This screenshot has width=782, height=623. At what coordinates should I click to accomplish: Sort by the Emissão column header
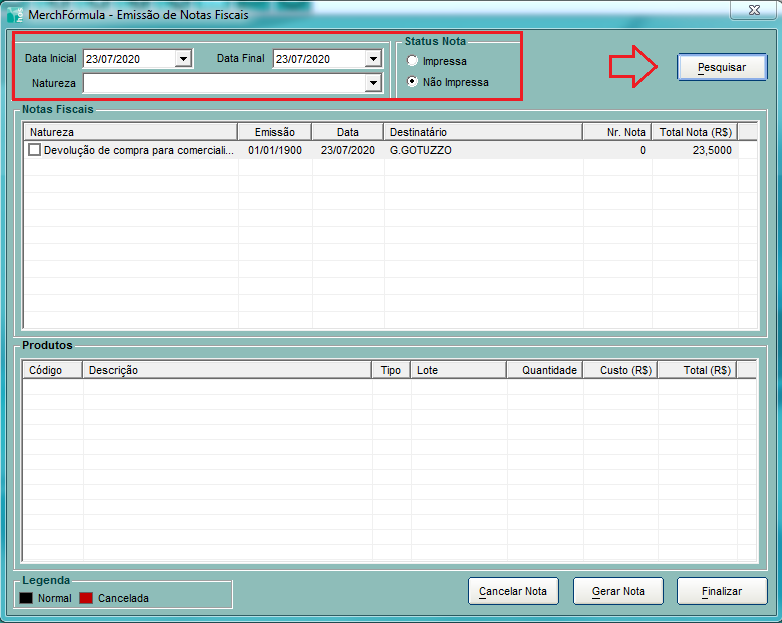275,132
